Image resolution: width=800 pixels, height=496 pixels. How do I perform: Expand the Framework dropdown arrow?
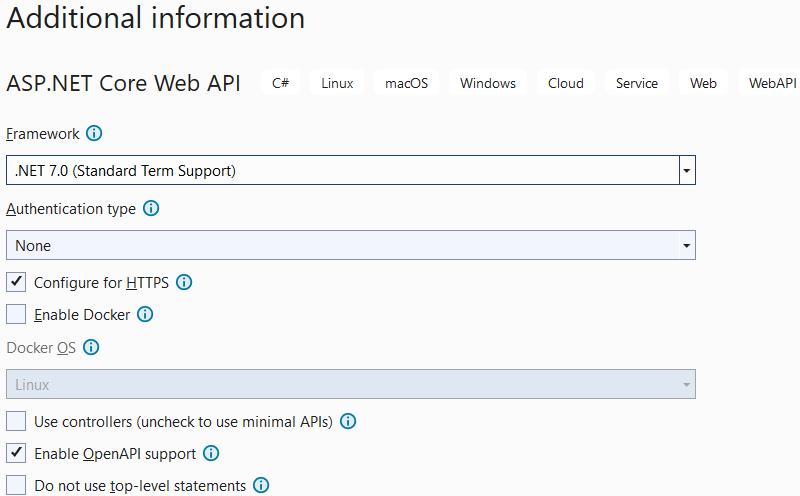pyautogui.click(x=687, y=170)
